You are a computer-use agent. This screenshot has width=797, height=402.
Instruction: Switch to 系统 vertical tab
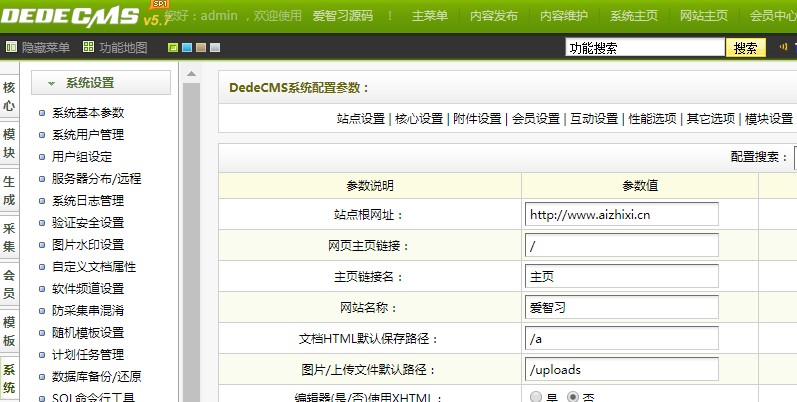click(9, 379)
